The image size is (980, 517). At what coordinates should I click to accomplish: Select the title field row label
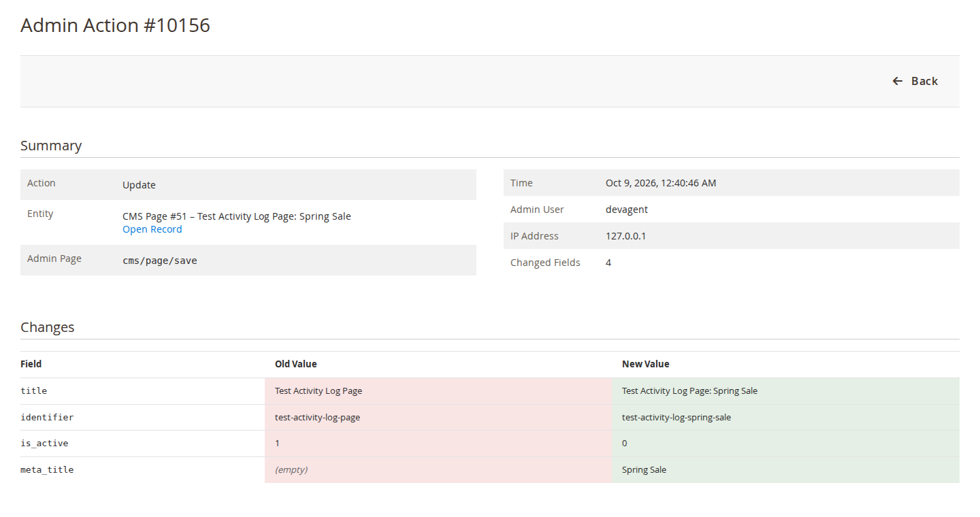[34, 391]
